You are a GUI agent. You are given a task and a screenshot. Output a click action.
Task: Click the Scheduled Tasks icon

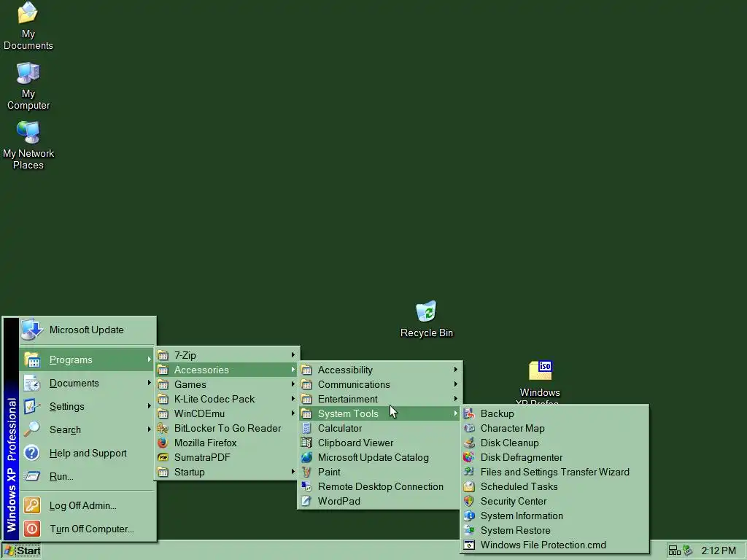[x=469, y=486]
